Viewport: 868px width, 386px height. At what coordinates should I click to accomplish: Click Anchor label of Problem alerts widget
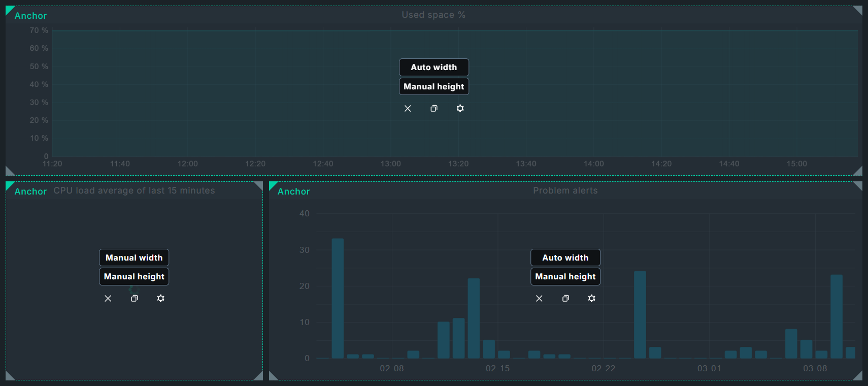[x=293, y=191]
